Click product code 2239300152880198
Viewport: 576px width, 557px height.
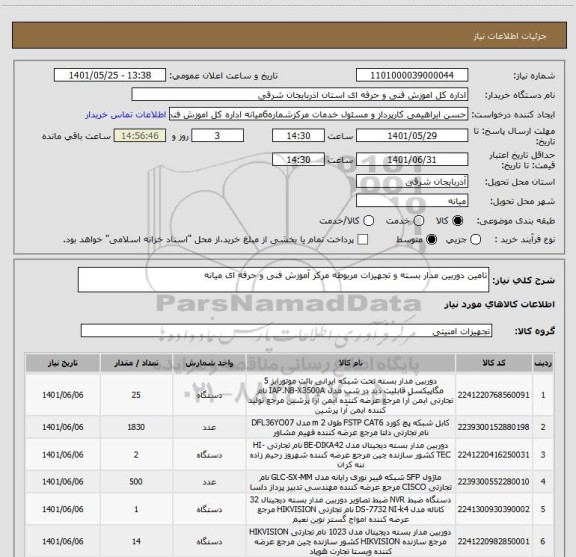(494, 427)
